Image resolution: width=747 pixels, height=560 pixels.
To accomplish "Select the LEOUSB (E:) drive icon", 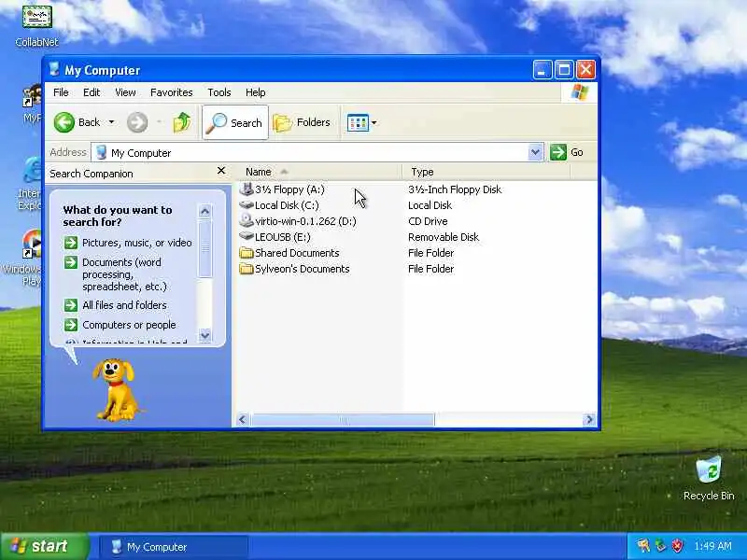I will [x=247, y=237].
